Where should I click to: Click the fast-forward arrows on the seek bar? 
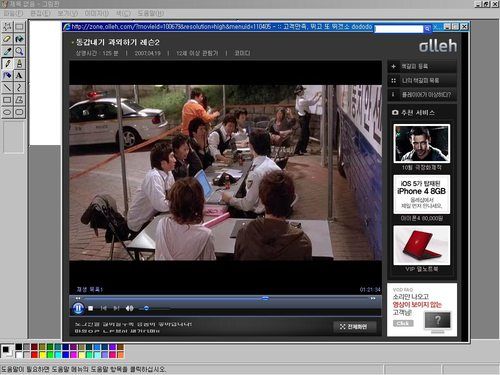373,298
